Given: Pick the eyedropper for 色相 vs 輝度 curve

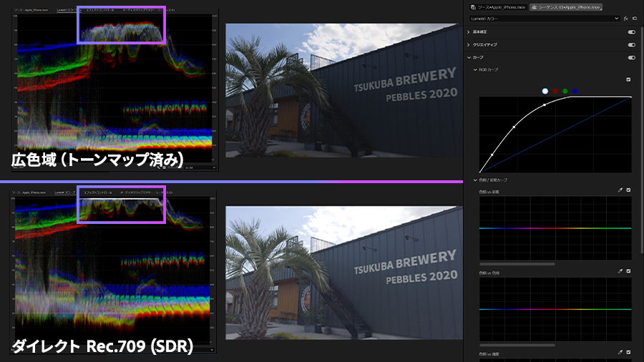Looking at the screenshot, I should (x=620, y=352).
